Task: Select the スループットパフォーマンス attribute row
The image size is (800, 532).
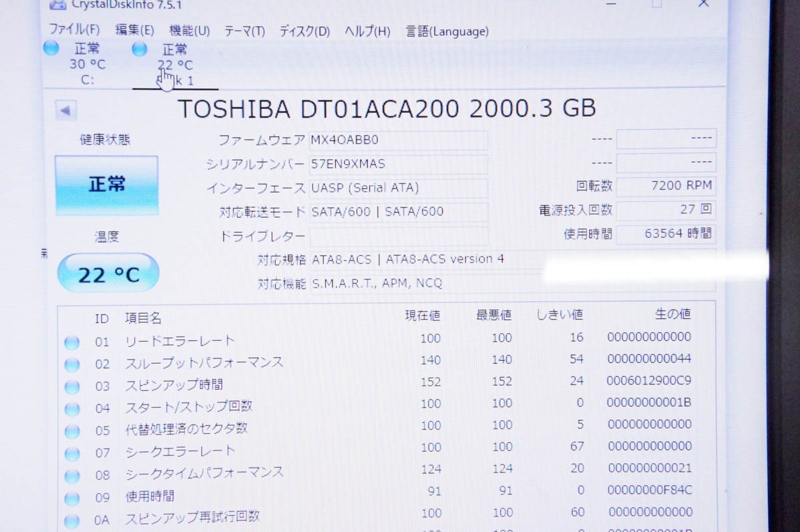Action: click(386, 362)
